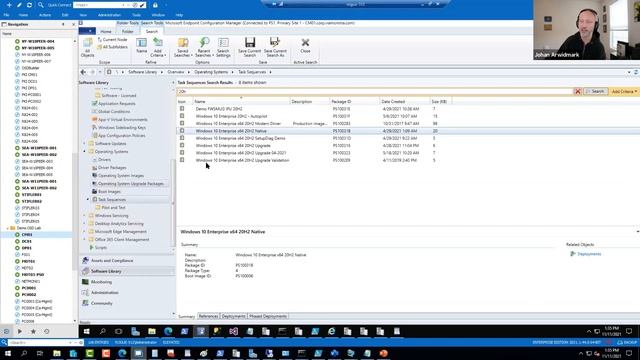Collapse the Task Sequences node
Image resolution: width=640 pixels, height=360 pixels.
[88, 200]
